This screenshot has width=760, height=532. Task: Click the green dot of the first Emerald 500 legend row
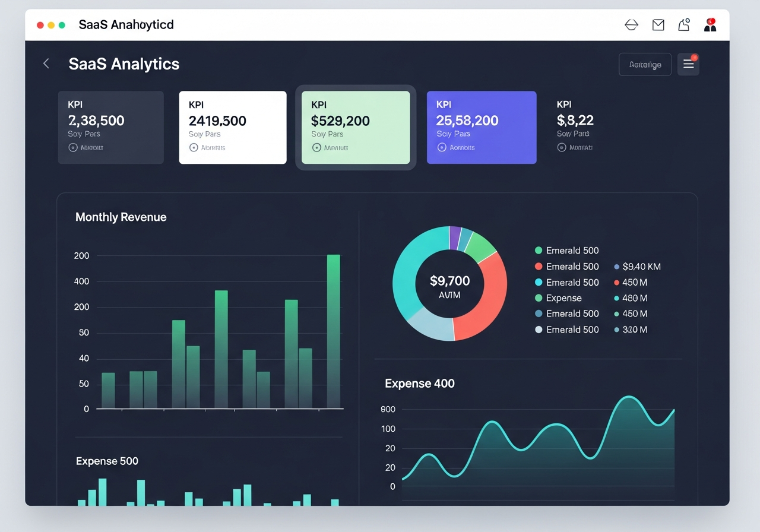[x=539, y=251]
